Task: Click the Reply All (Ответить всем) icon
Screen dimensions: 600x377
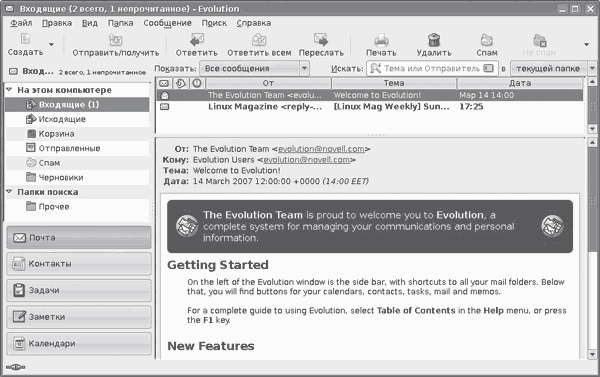Action: tap(259, 40)
